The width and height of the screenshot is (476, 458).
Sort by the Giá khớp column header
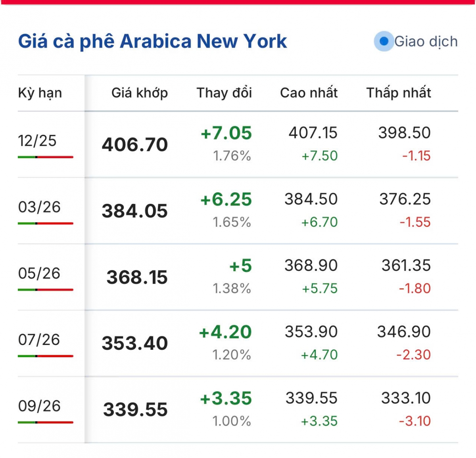pos(140,93)
